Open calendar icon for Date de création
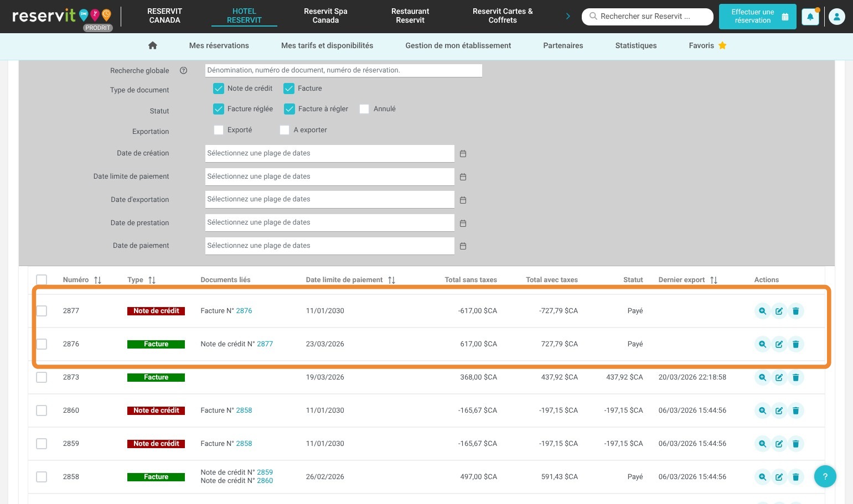The height and width of the screenshot is (504, 853). [x=463, y=154]
